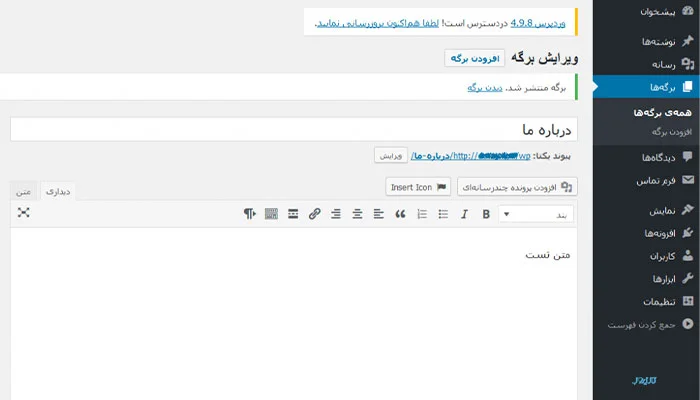Screen dimensions: 700x400
Task: Click the appearance paintbrush icon
Action: click(688, 209)
